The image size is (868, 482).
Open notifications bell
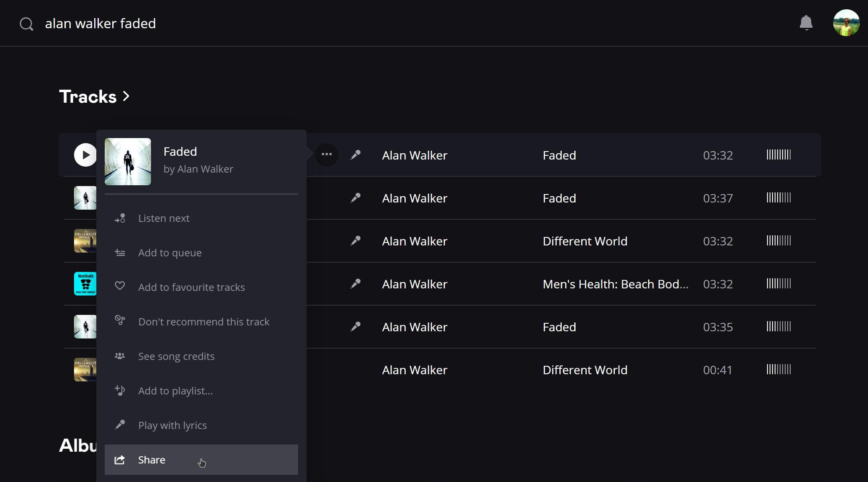(x=806, y=23)
